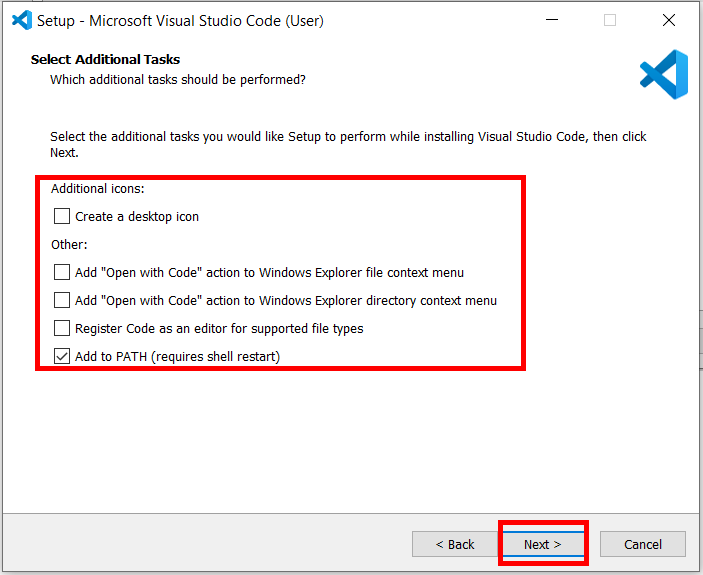
Task: Enable Create a desktop icon checkbox
Action: click(x=62, y=216)
